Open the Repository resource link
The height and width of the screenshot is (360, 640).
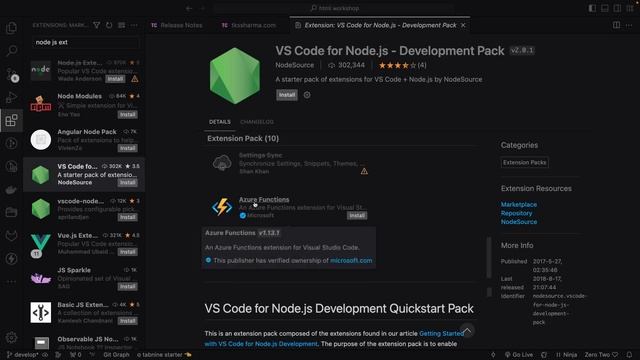pyautogui.click(x=516, y=213)
